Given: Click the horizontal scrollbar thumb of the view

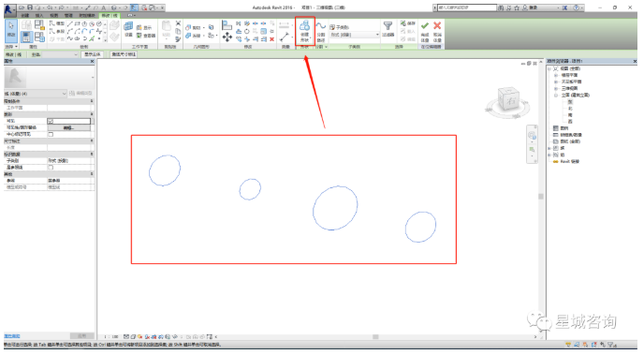Looking at the screenshot, I should (x=375, y=336).
